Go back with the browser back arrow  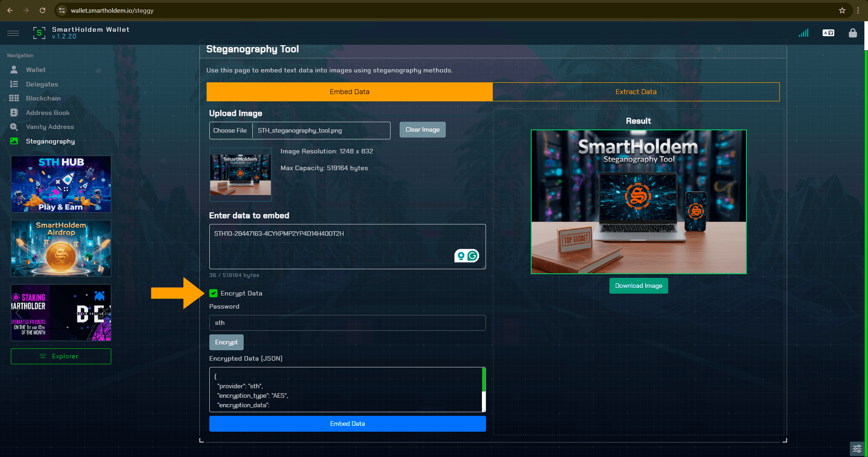(x=10, y=10)
